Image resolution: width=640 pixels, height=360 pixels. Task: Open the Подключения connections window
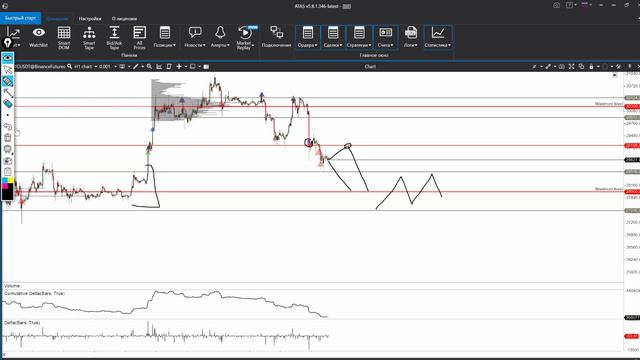276,38
